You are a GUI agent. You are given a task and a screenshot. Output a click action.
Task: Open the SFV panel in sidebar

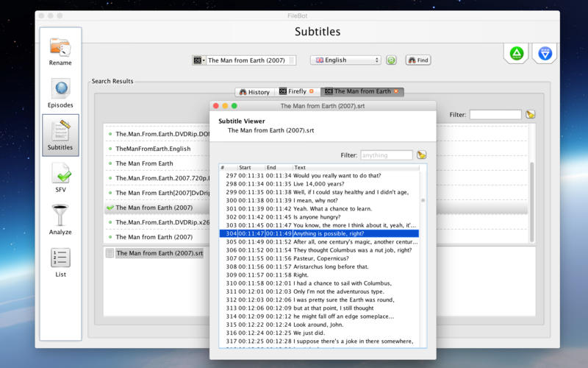(x=60, y=177)
